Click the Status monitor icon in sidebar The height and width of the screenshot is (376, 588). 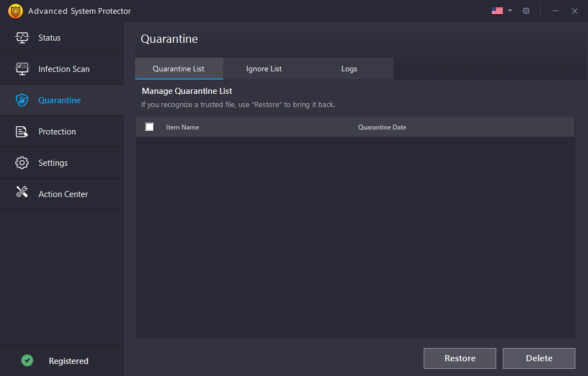(22, 38)
